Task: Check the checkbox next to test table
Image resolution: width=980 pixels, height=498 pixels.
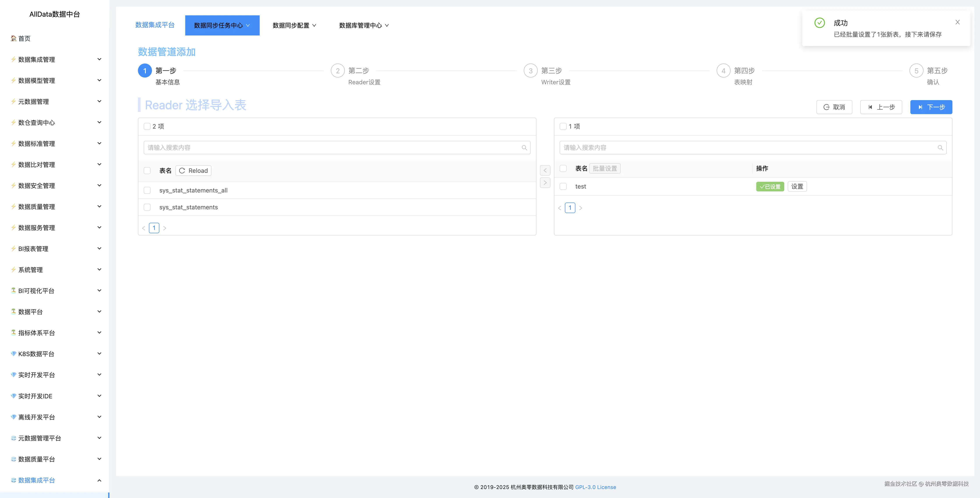Action: pos(563,186)
